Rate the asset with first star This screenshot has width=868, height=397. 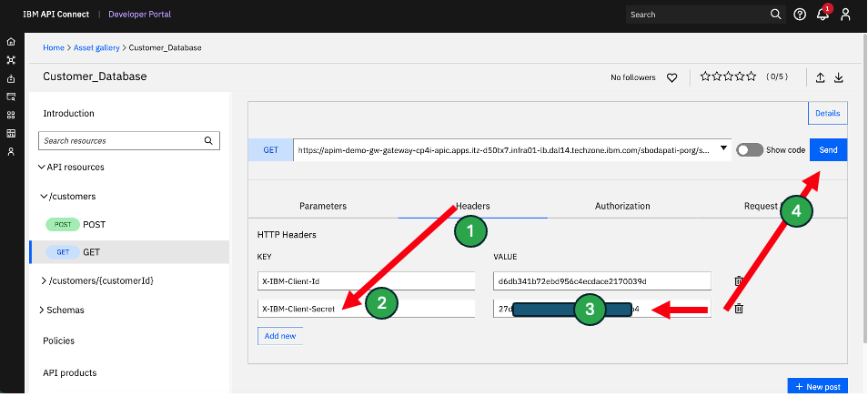705,76
